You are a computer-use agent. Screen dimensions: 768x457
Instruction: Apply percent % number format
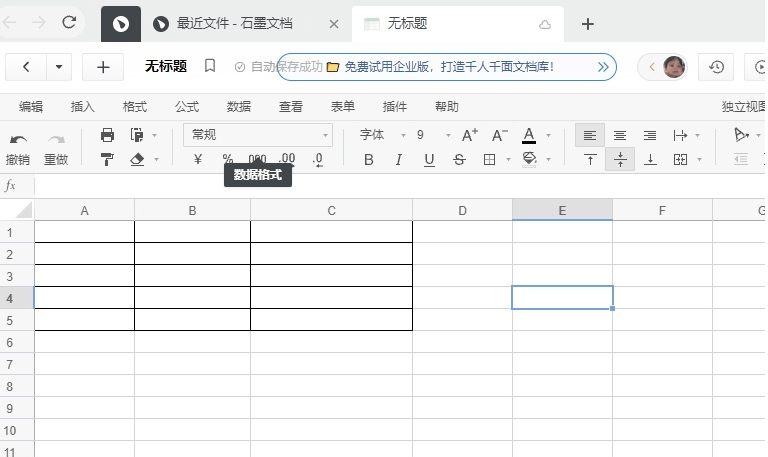click(227, 159)
